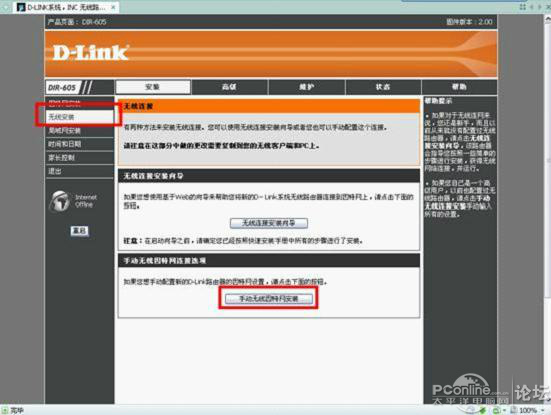Click the D-LINK tab favicon
The image size is (551, 415).
pos(21,7)
